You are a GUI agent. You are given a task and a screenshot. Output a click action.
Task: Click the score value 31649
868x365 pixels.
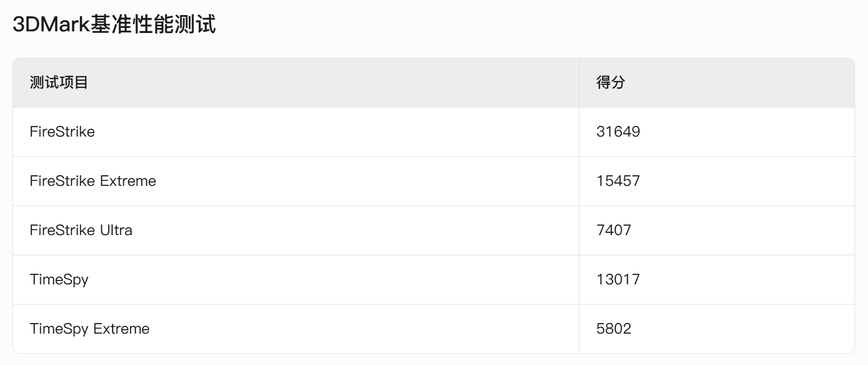(618, 132)
